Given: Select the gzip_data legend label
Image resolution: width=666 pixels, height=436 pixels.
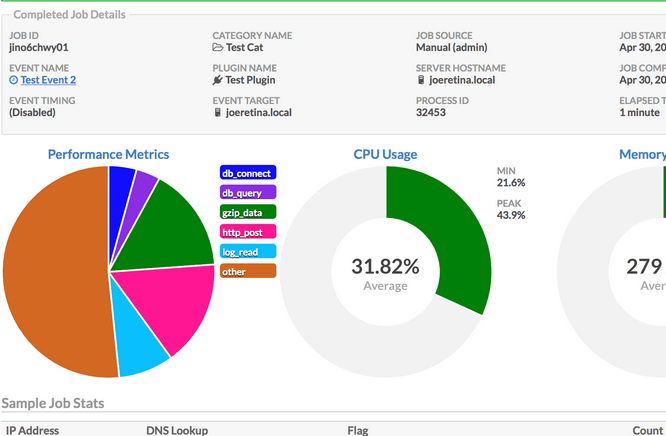Looking at the screenshot, I should [248, 212].
